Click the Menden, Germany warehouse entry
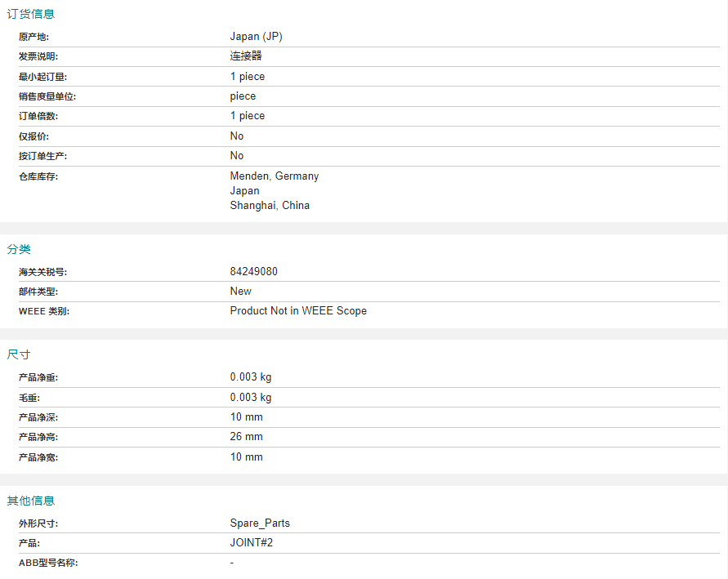The height and width of the screenshot is (579, 728). [275, 176]
